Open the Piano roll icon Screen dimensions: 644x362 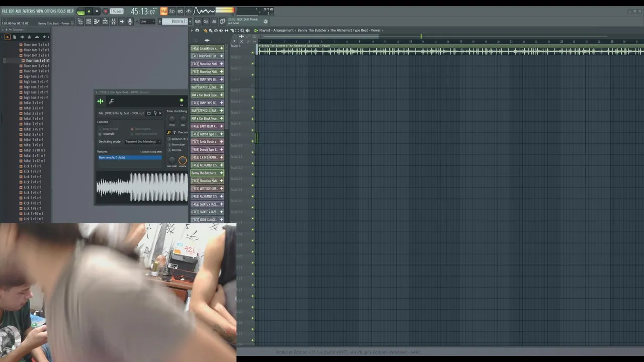point(97,22)
